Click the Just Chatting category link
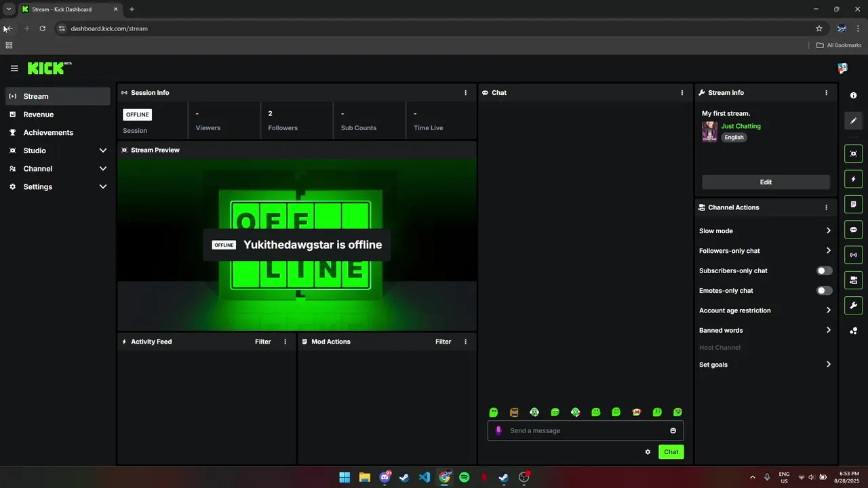Viewport: 868px width, 488px height. (741, 126)
